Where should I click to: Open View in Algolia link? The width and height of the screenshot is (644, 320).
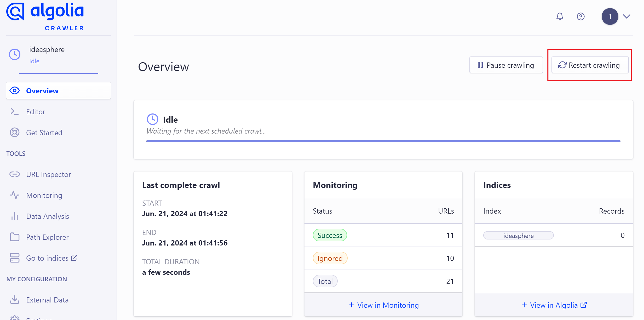tap(554, 305)
